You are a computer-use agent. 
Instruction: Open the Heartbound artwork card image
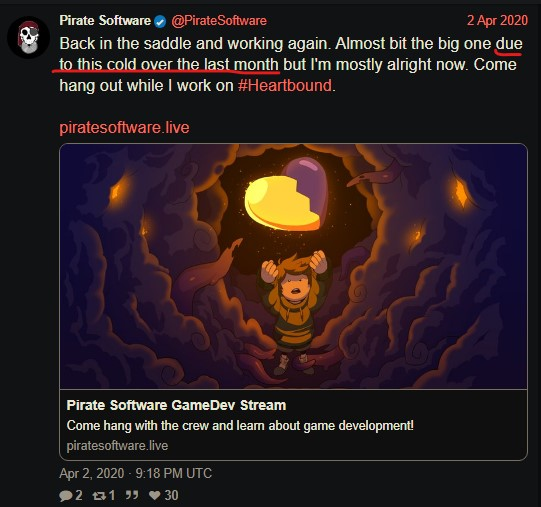293,266
